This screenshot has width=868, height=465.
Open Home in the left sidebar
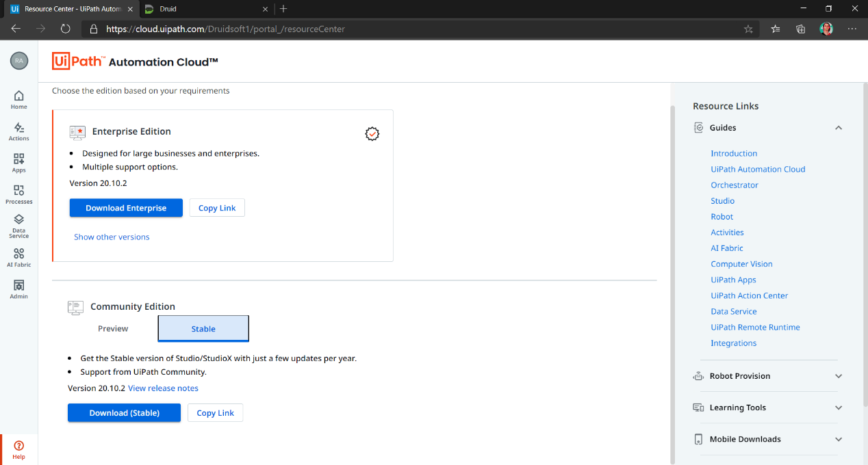click(x=18, y=100)
